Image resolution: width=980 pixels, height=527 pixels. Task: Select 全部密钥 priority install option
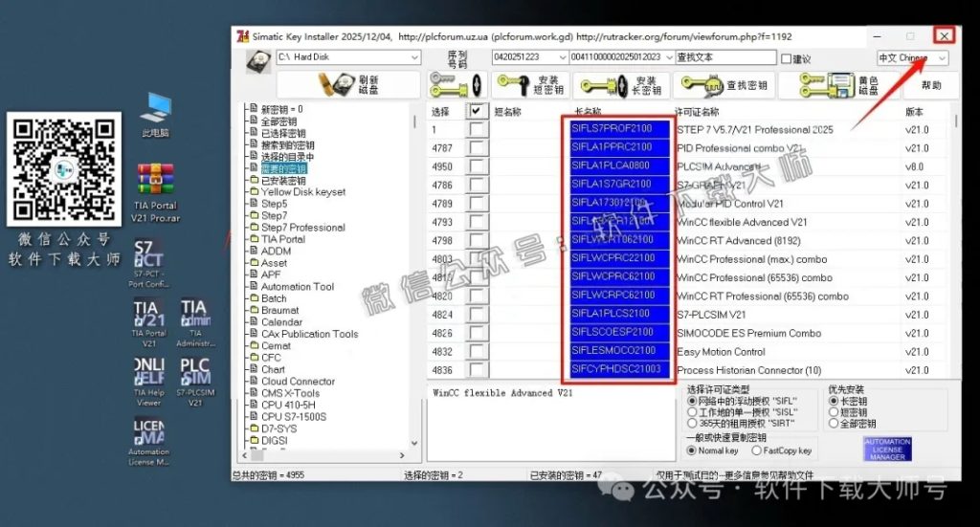834,424
